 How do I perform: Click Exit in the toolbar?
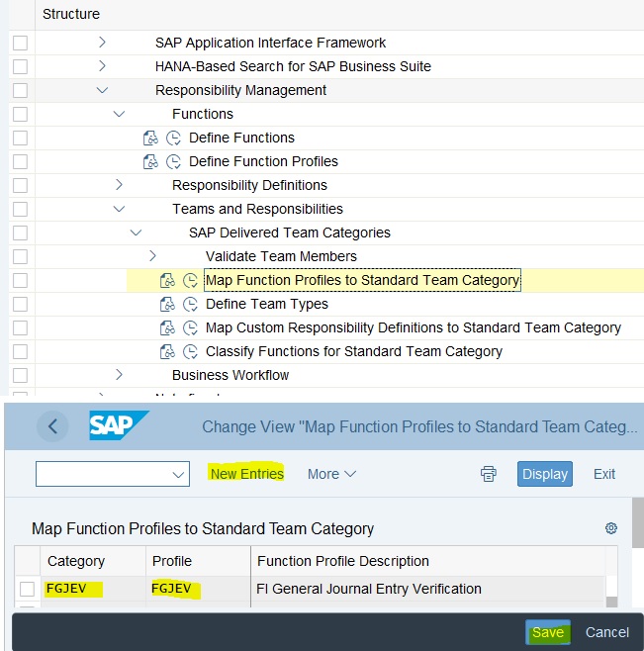[x=604, y=474]
